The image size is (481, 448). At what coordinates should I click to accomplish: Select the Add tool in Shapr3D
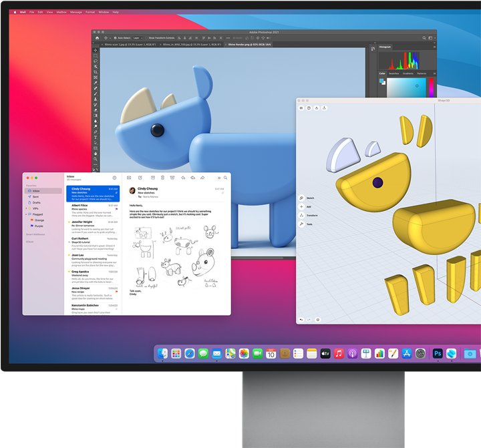(x=301, y=207)
